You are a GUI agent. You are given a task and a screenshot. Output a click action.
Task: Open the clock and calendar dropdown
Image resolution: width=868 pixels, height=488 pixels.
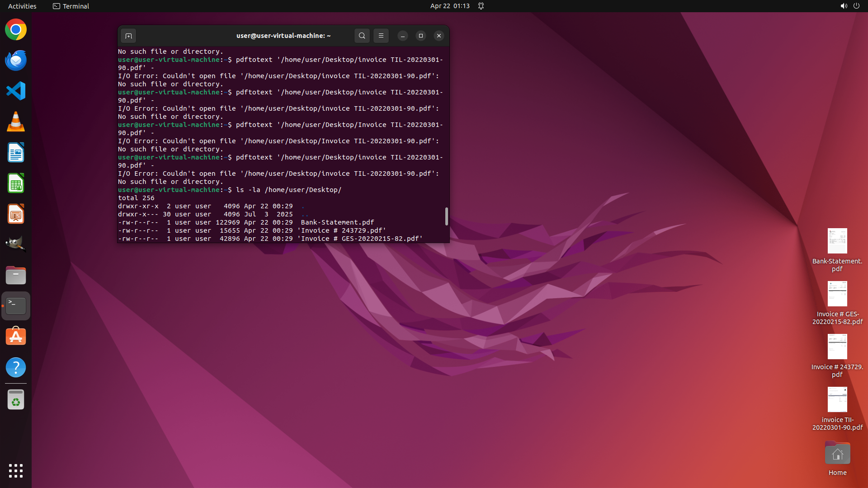coord(449,6)
